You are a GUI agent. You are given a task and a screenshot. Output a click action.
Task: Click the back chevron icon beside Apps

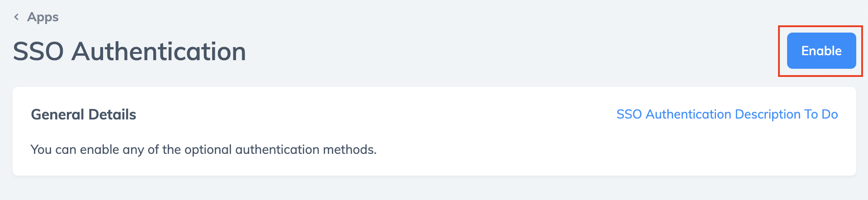point(16,17)
